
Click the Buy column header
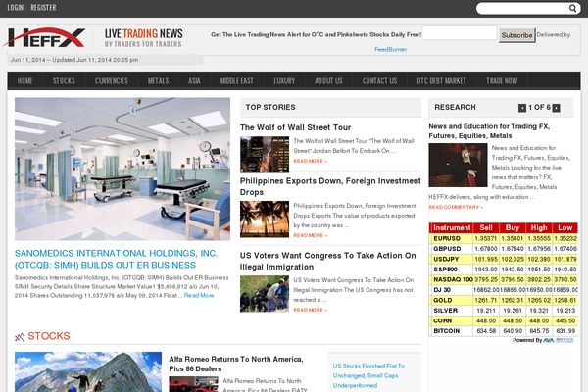pyautogui.click(x=513, y=228)
